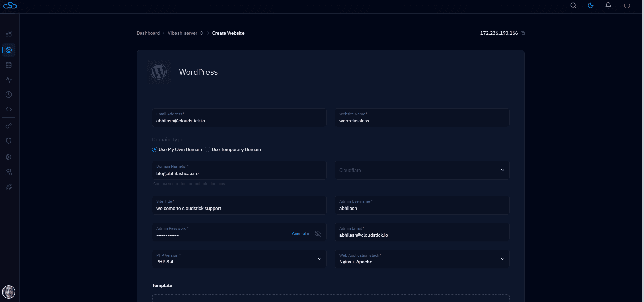The height and width of the screenshot is (302, 644).
Task: Open the path cursor icon in sidebar
Action: 9,187
